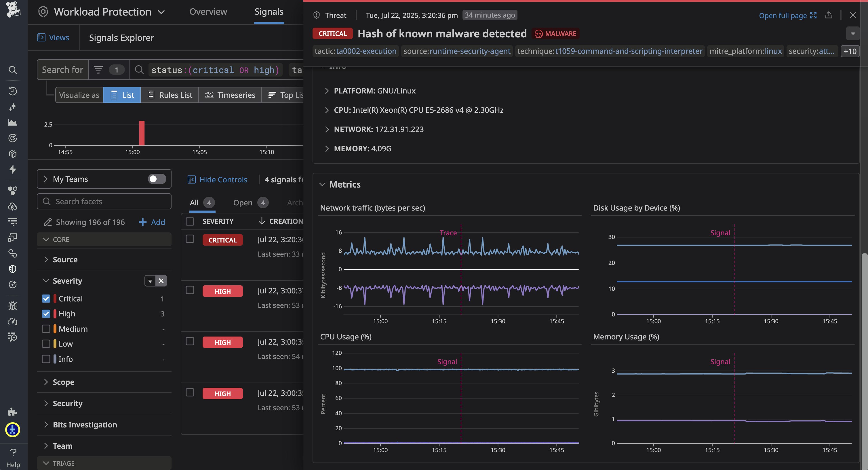Open the hexagons infrastructure icon
868x470 pixels.
click(x=12, y=190)
